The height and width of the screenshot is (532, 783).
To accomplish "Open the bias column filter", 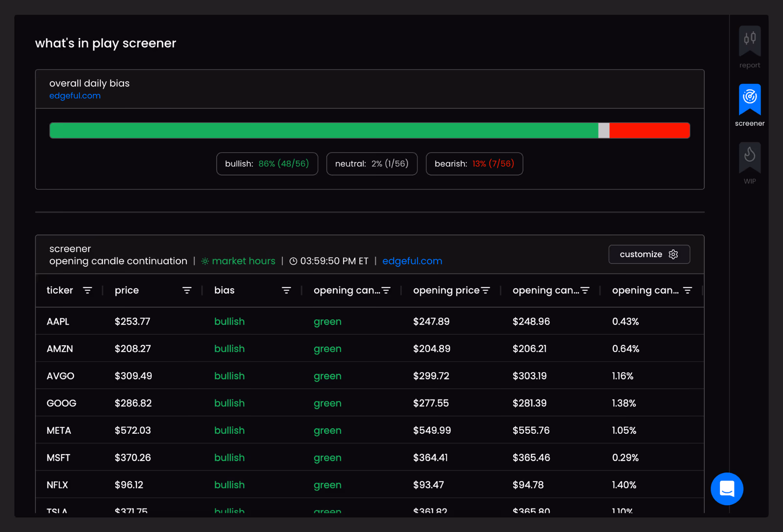I will point(286,290).
